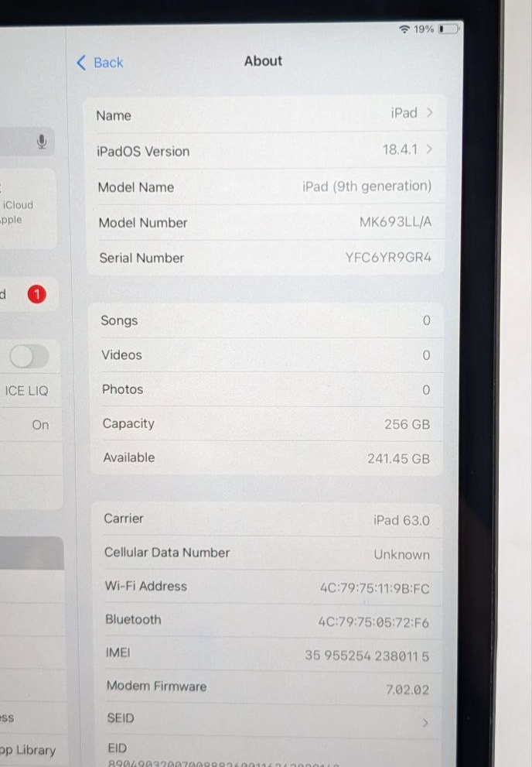This screenshot has height=767, width=532.
Task: Tap the About page title
Action: (264, 61)
